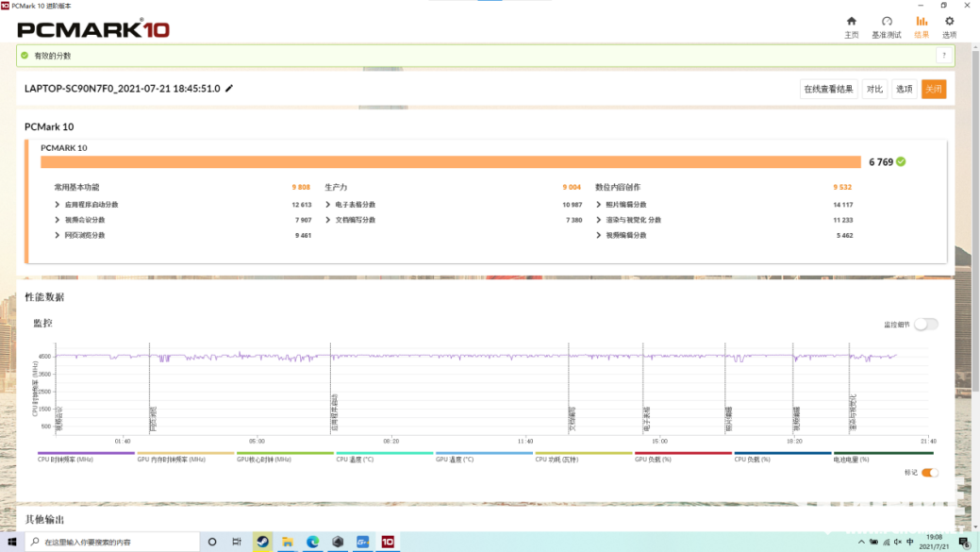
Task: Toggle CPU 负载 (%) legend
Action: tap(783, 457)
